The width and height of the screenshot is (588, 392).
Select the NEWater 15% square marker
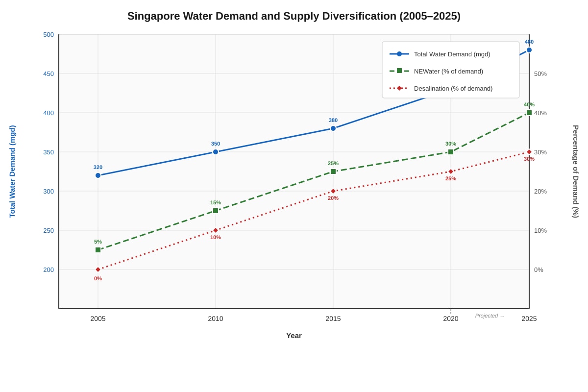(x=216, y=211)
